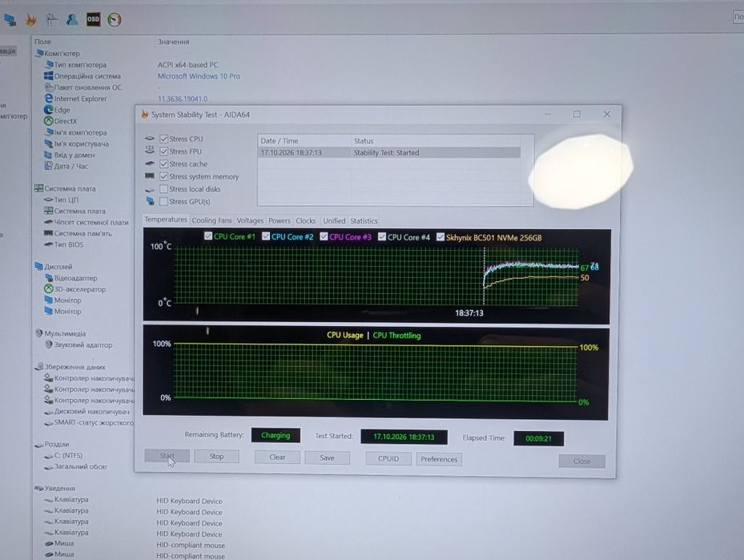The height and width of the screenshot is (560, 744).
Task: Open the Microsoft Windows 10 Pro link
Action: (199, 76)
